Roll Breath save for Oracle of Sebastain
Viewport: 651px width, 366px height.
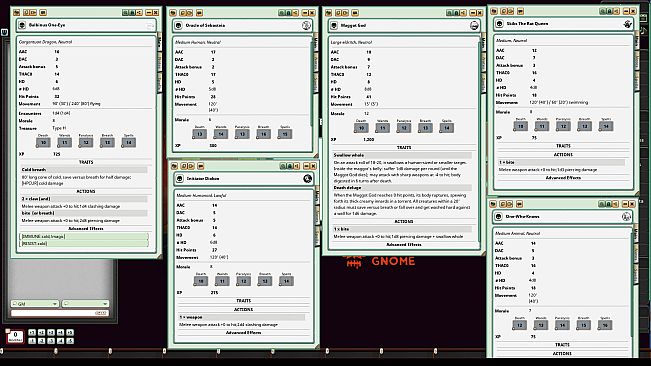point(264,134)
